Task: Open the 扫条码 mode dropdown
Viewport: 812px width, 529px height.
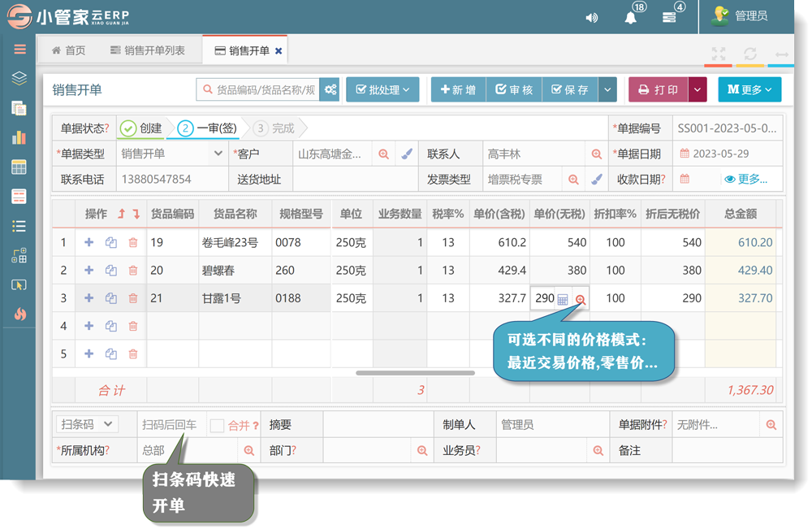Action: click(87, 424)
